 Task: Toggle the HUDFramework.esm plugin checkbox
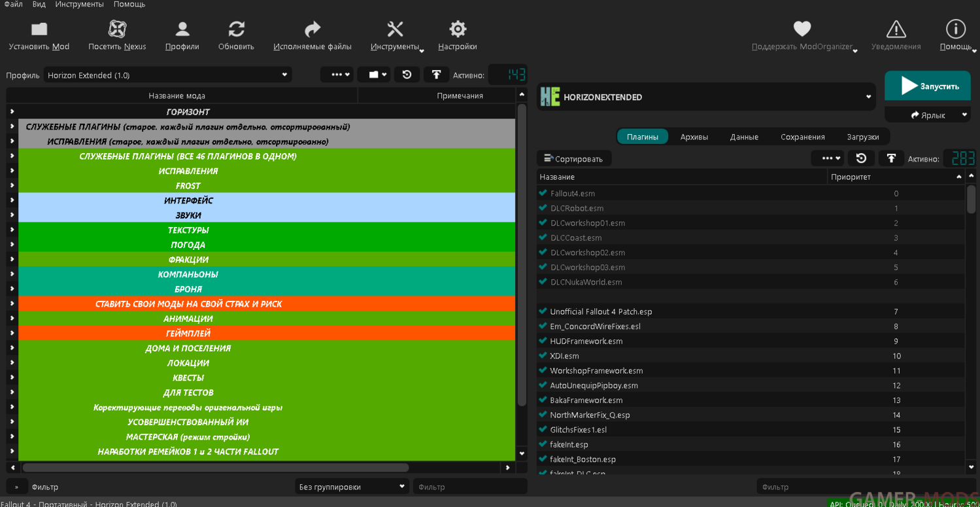pyautogui.click(x=543, y=341)
